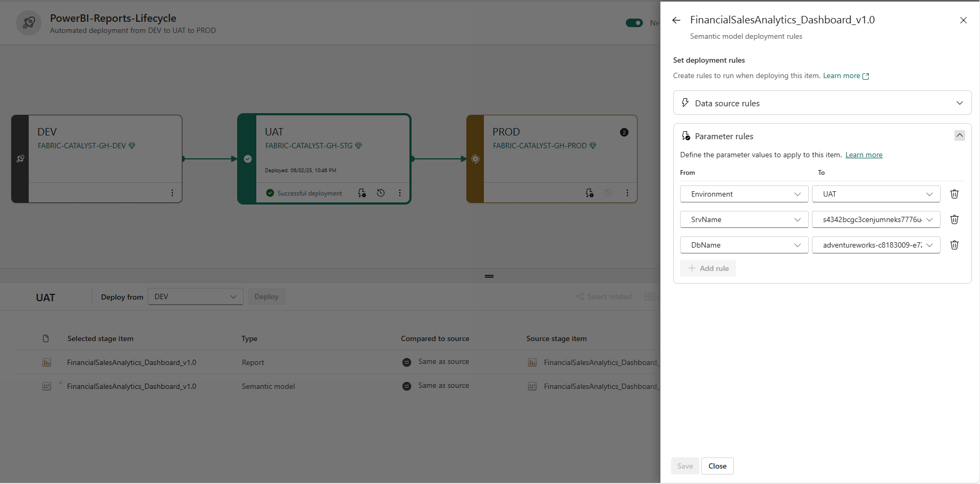The image size is (980, 484).
Task: Click the Semantic model icon in second row
Action: [x=47, y=386]
